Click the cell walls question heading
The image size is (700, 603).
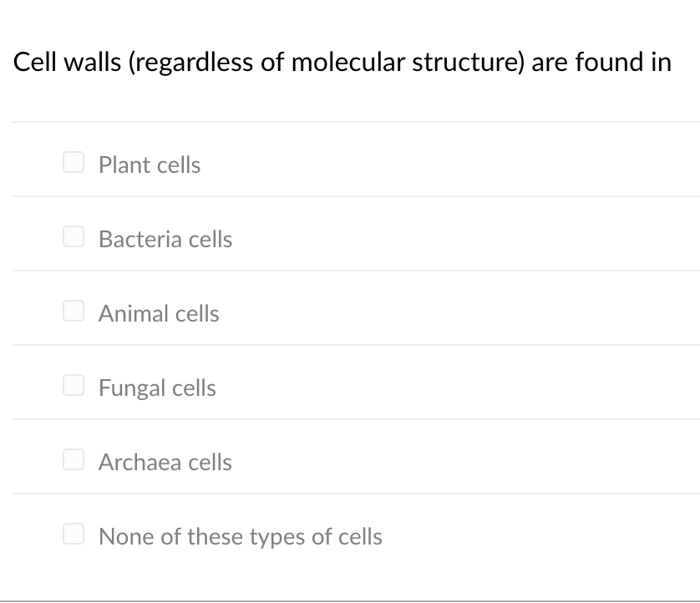(x=342, y=62)
